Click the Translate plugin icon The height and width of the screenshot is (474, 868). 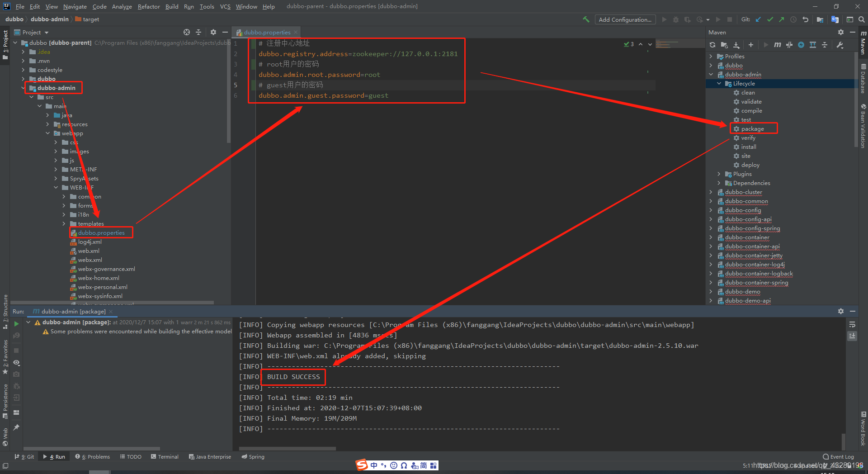pos(835,19)
